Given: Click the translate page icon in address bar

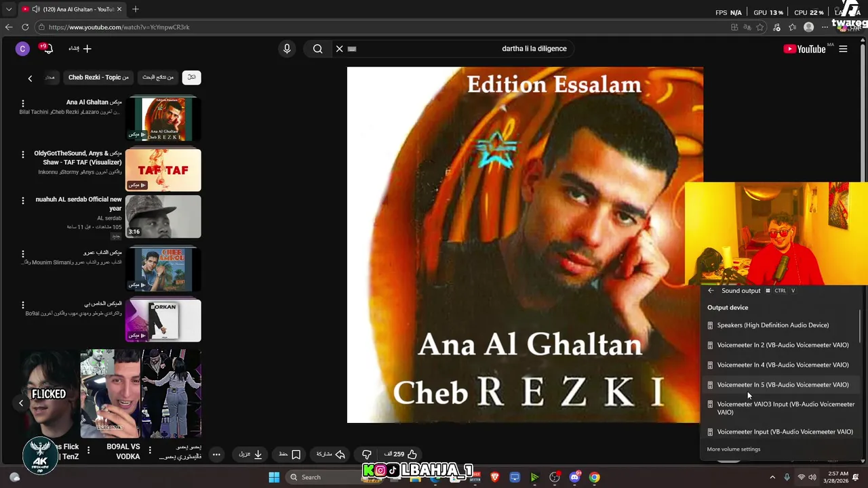Looking at the screenshot, I should click(747, 27).
